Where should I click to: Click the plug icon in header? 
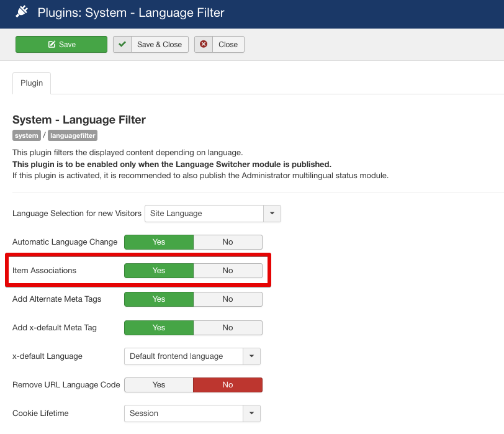(22, 12)
